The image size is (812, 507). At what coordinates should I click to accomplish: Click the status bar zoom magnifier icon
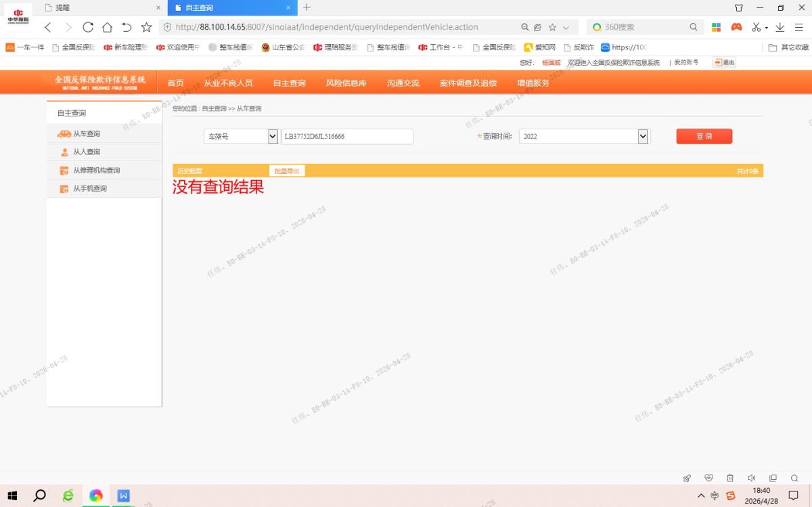[794, 478]
